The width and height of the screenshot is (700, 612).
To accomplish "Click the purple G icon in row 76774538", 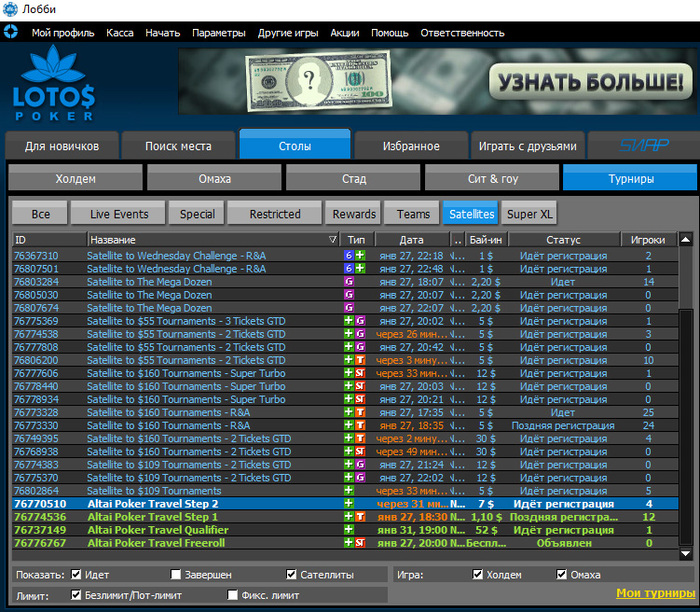I will (360, 334).
